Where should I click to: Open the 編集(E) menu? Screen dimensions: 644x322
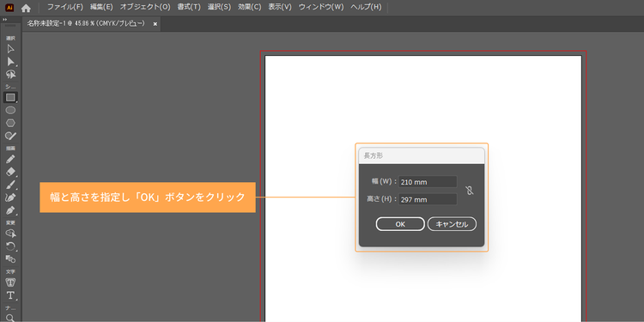point(101,7)
